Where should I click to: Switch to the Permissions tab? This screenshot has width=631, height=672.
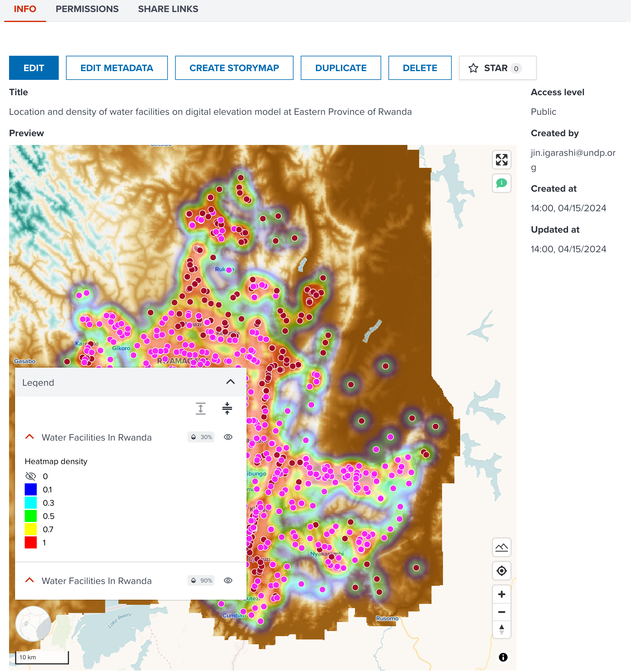[87, 9]
